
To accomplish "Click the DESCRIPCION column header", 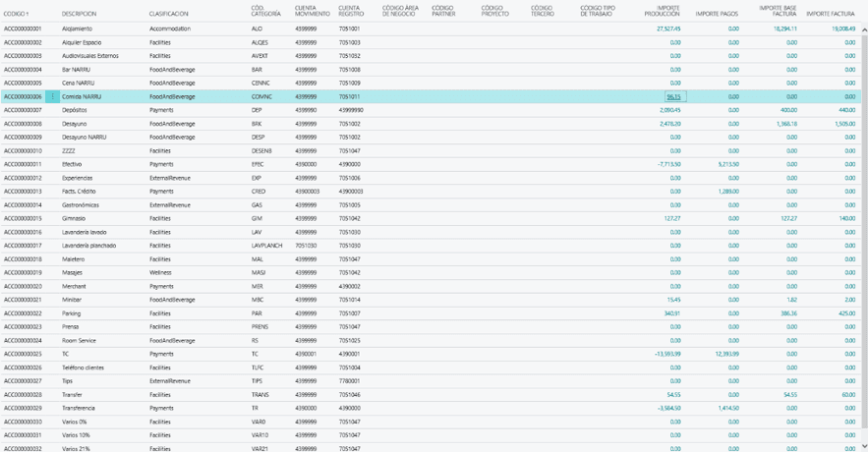I will (x=79, y=14).
